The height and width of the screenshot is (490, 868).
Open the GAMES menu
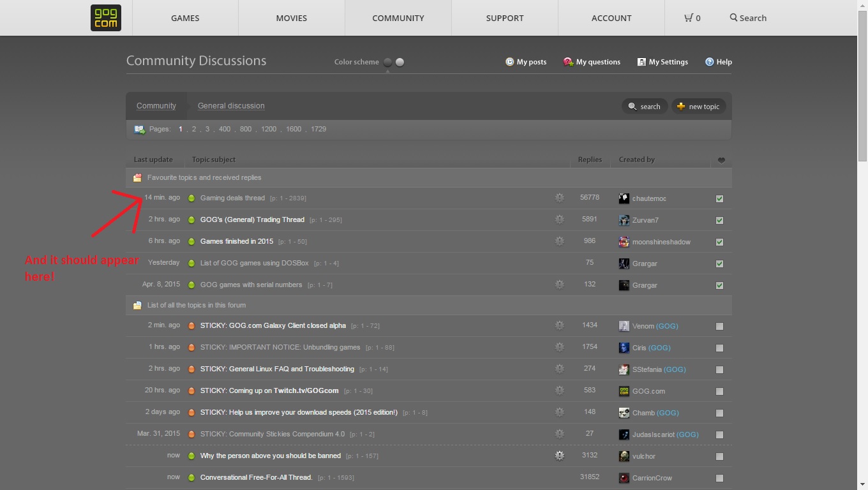(185, 18)
